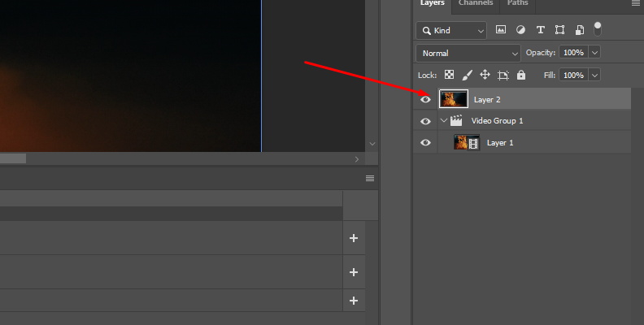
Task: Click the lock all padlock icon
Action: pyautogui.click(x=521, y=75)
